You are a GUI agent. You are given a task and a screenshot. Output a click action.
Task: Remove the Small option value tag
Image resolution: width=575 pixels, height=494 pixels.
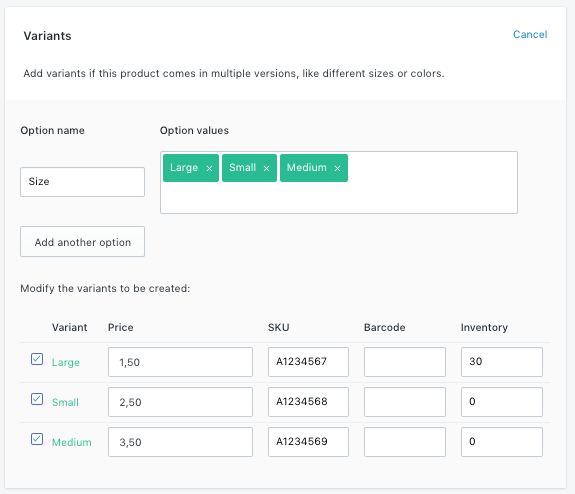click(x=267, y=168)
